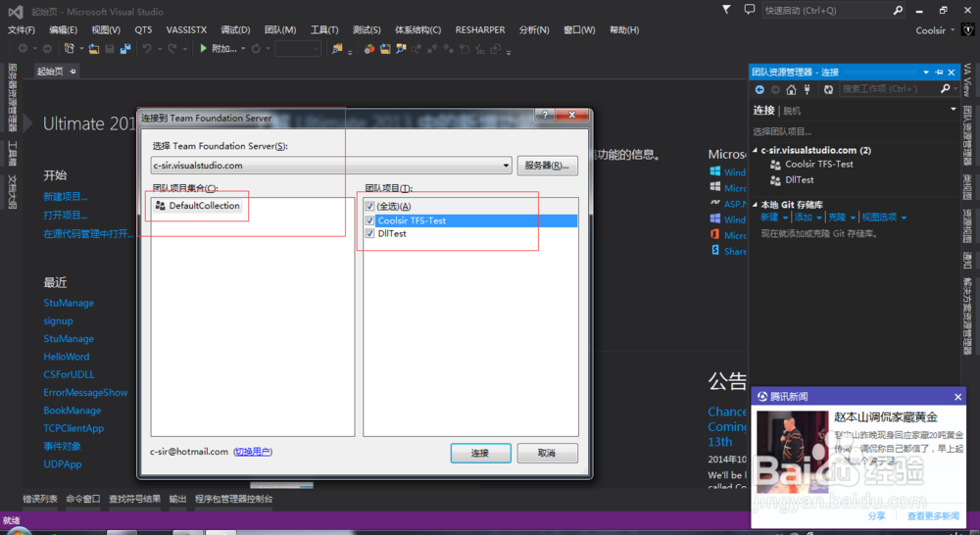Expand the 克隆 dropdown under Git repositories
This screenshot has width=980, height=535.
(x=853, y=219)
